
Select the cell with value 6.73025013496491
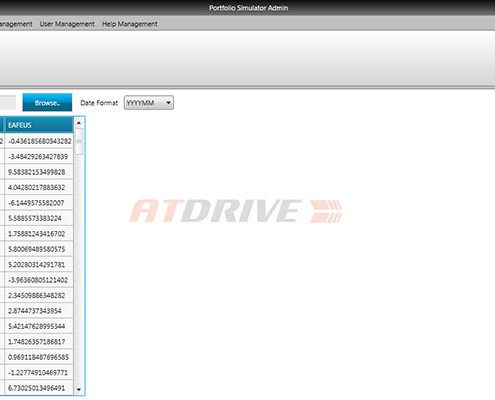tap(39, 388)
